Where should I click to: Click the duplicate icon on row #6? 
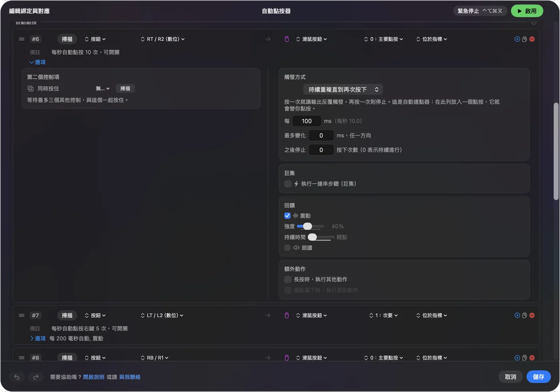pyautogui.click(x=524, y=39)
